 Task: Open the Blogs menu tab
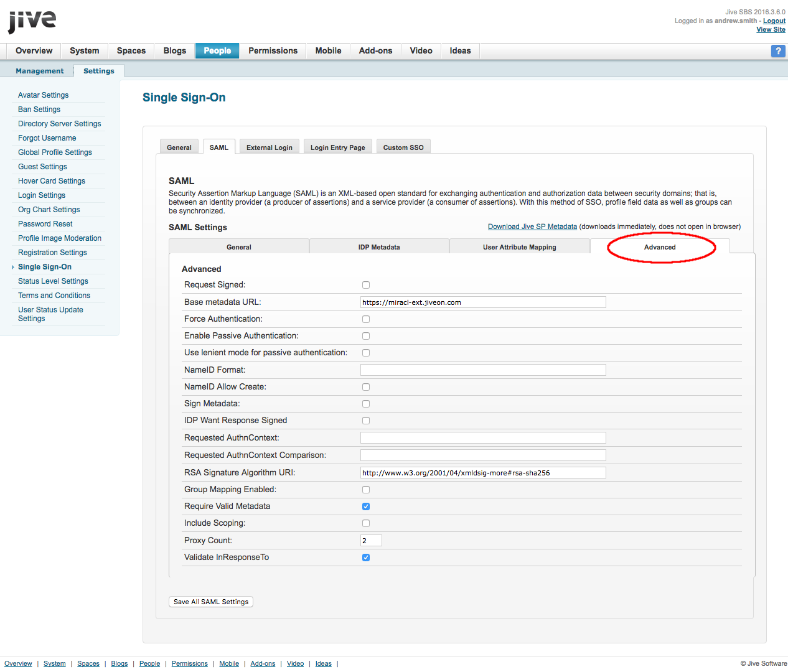pyautogui.click(x=175, y=51)
